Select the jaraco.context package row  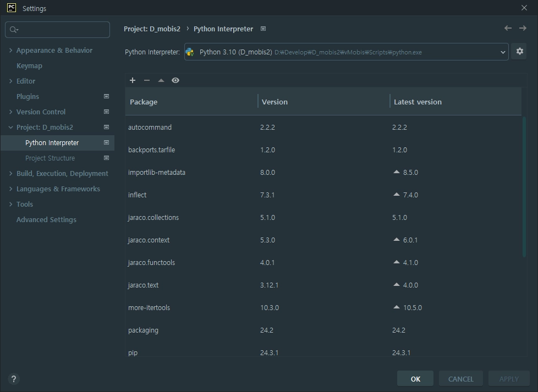[x=323, y=240]
